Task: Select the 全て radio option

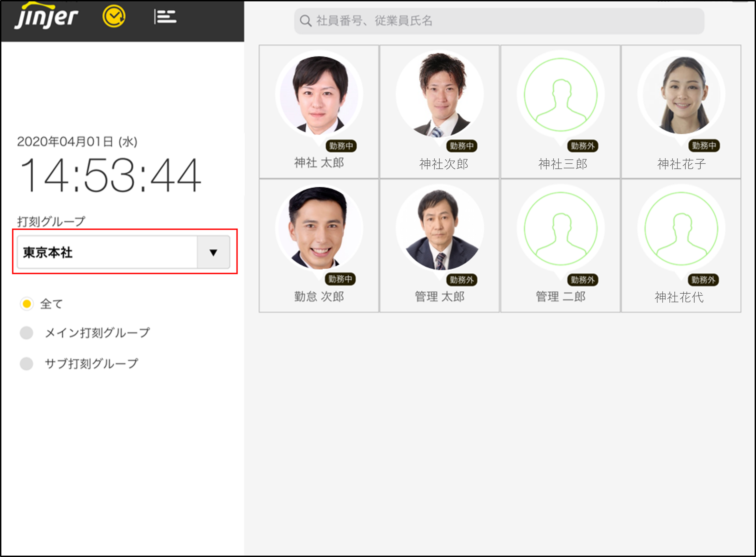Action: (27, 304)
